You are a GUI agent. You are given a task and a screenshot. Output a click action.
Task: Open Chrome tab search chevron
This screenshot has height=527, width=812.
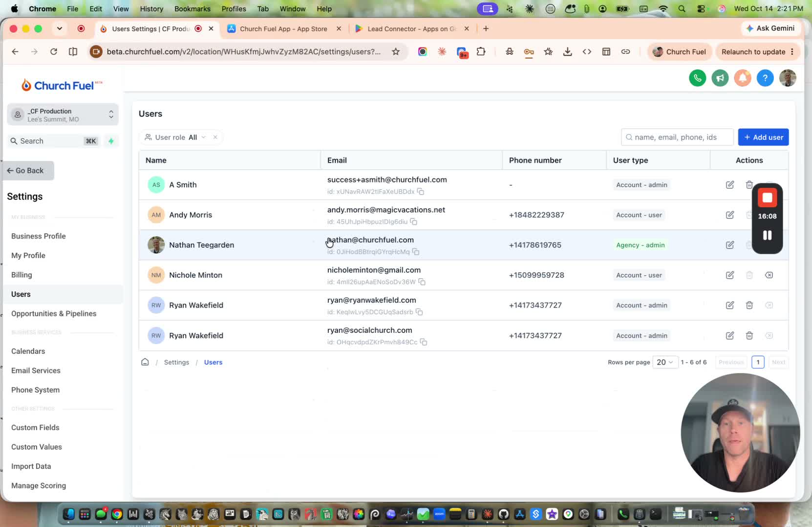60,29
